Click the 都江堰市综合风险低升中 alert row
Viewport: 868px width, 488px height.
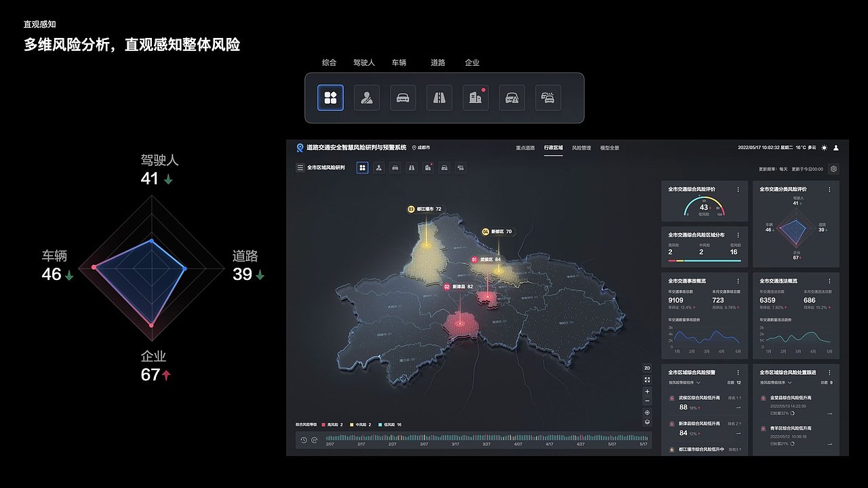point(705,449)
